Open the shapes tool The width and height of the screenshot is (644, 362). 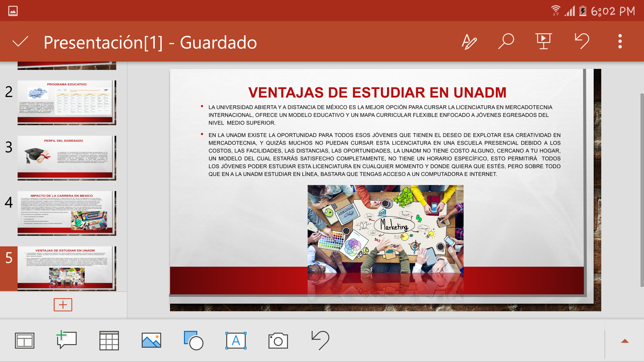193,340
